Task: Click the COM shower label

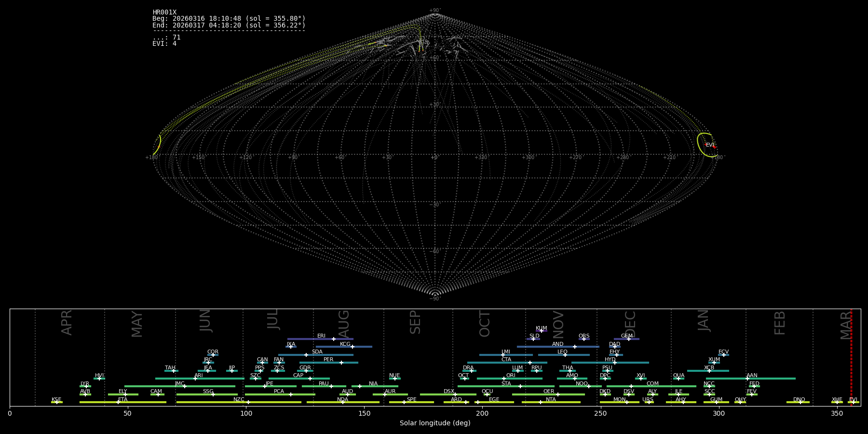Action: 652,383
